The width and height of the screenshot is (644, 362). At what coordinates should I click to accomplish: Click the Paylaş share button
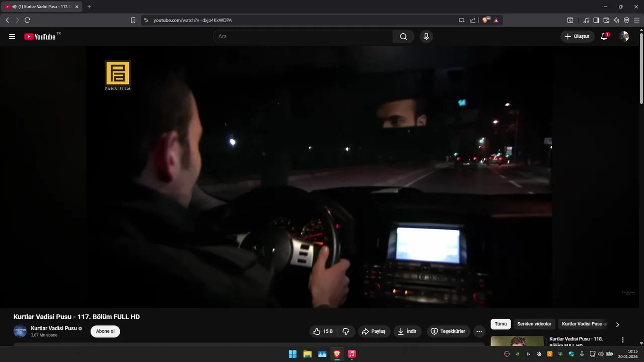pyautogui.click(x=374, y=331)
